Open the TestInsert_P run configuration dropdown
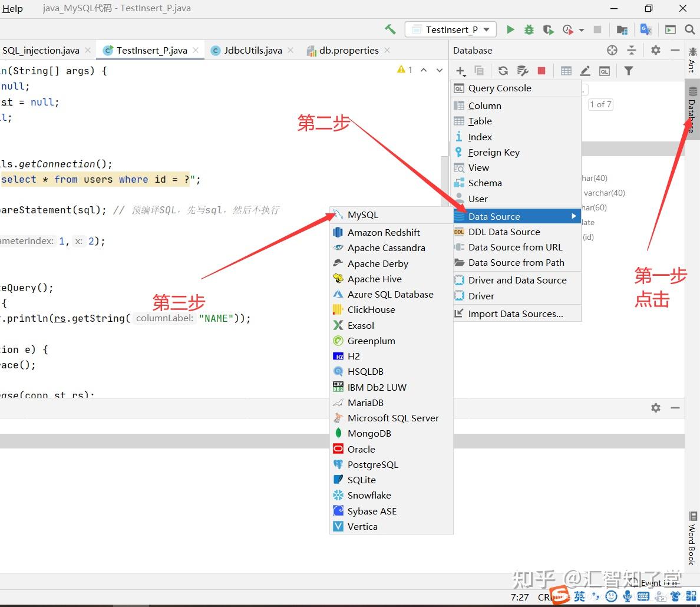Screen dimensions: 700x607 click(450, 29)
